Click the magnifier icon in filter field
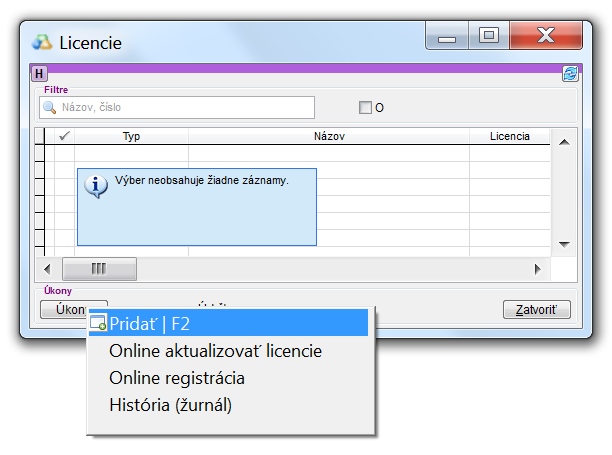The height and width of the screenshot is (455, 612). click(x=49, y=107)
